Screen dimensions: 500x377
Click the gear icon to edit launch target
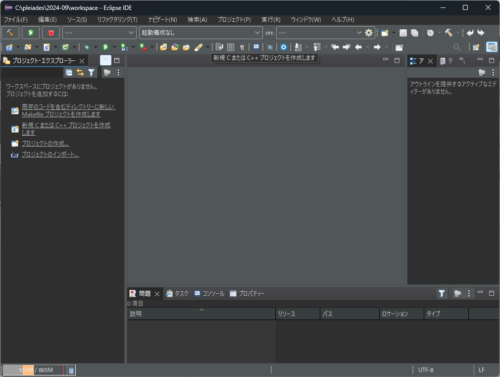(369, 33)
